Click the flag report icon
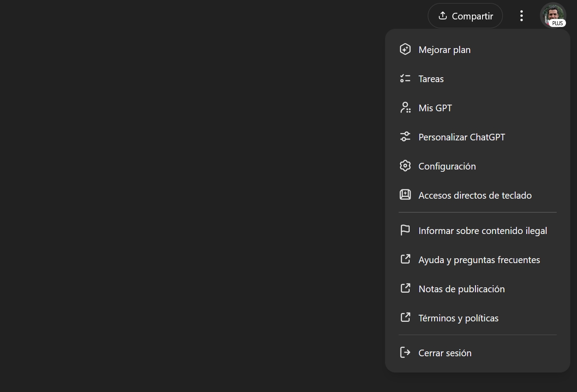This screenshot has width=577, height=392. click(405, 230)
